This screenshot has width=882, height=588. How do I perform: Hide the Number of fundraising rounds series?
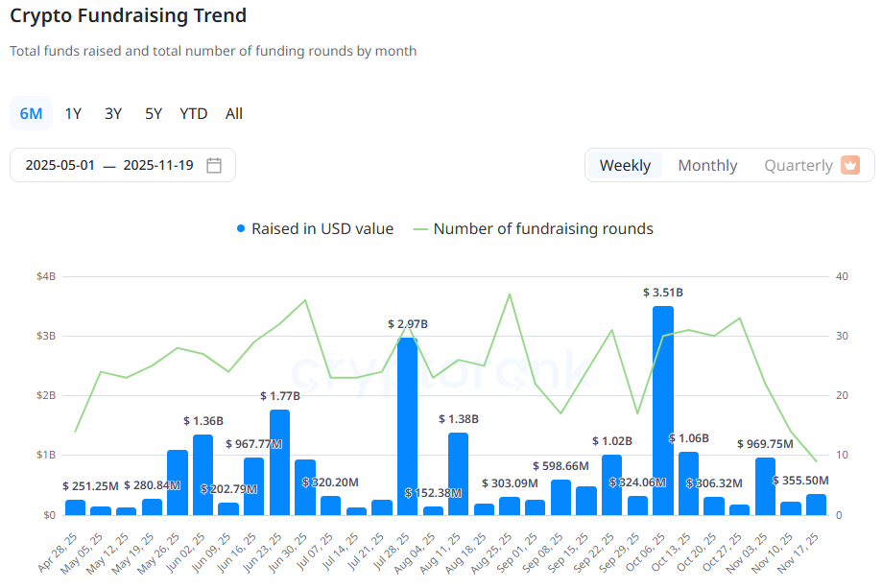542,229
